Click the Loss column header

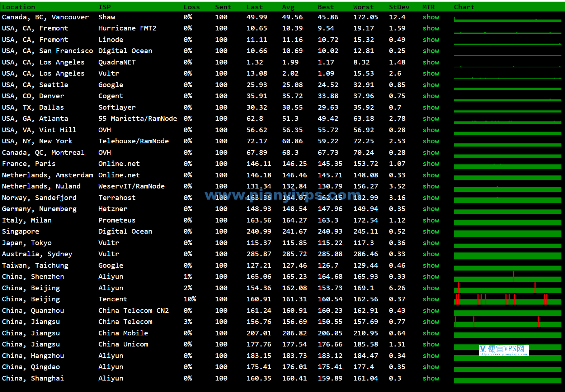click(192, 7)
